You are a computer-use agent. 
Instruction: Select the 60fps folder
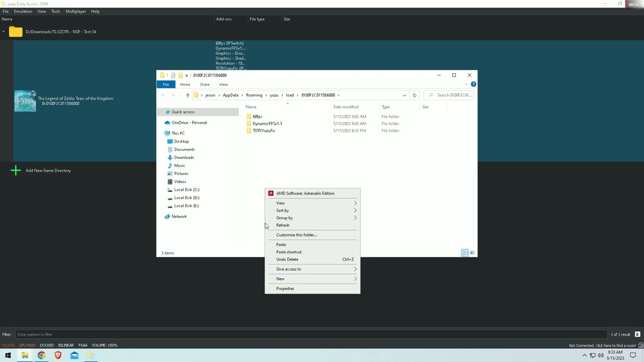pos(257,117)
